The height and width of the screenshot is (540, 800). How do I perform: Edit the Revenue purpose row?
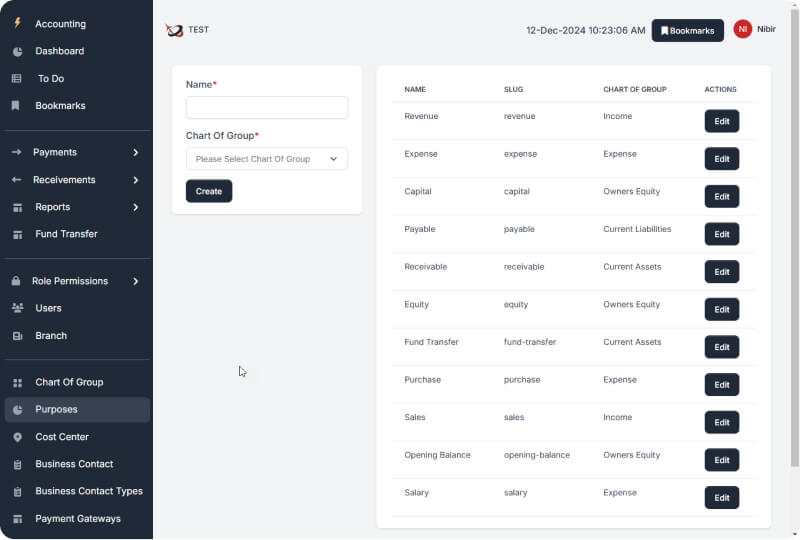coord(721,121)
